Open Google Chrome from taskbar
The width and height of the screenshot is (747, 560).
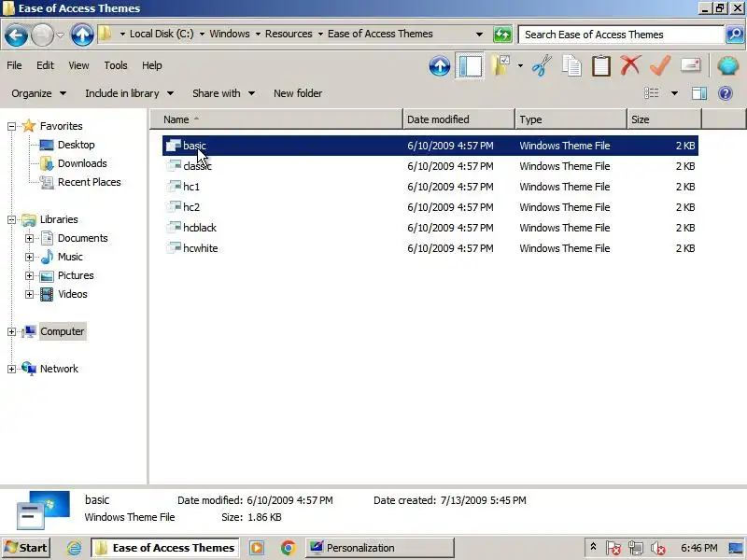click(x=288, y=548)
